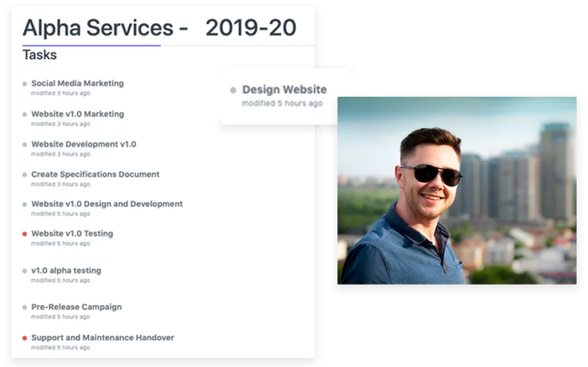Select the gray dot beside Website Development v1.0
Screen dimensions: 588x367
(x=25, y=144)
